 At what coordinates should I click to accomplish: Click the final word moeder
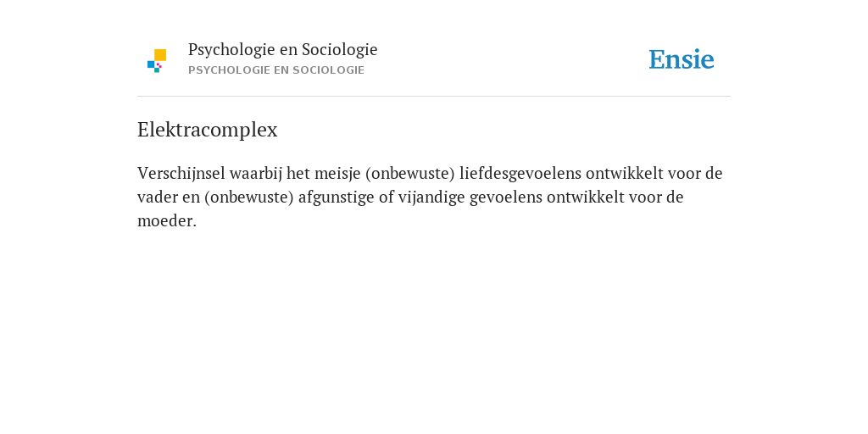pyautogui.click(x=167, y=221)
